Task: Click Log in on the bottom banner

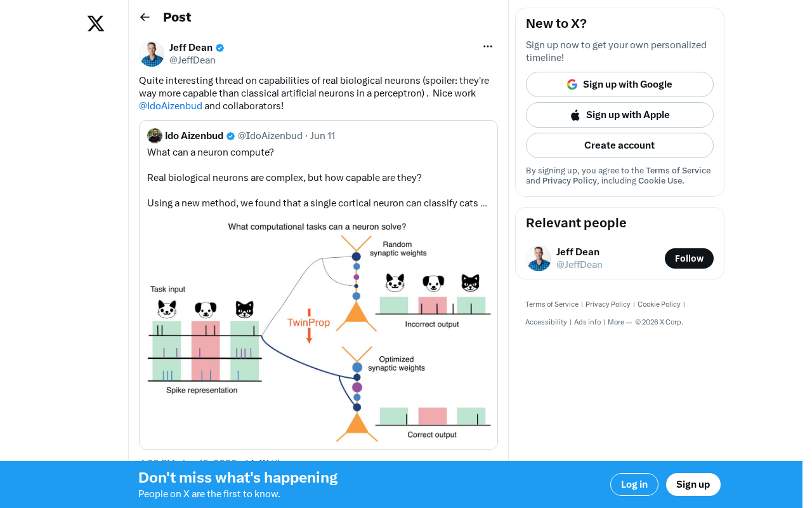Action: coord(634,485)
